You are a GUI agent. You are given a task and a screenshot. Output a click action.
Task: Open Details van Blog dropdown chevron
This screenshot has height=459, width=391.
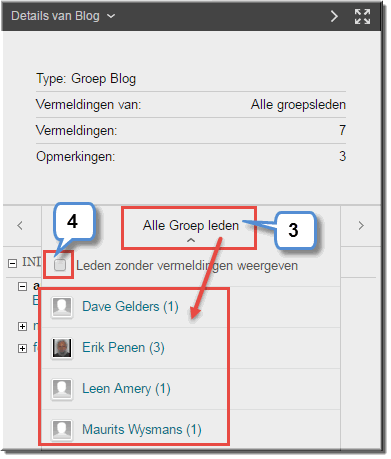point(111,16)
